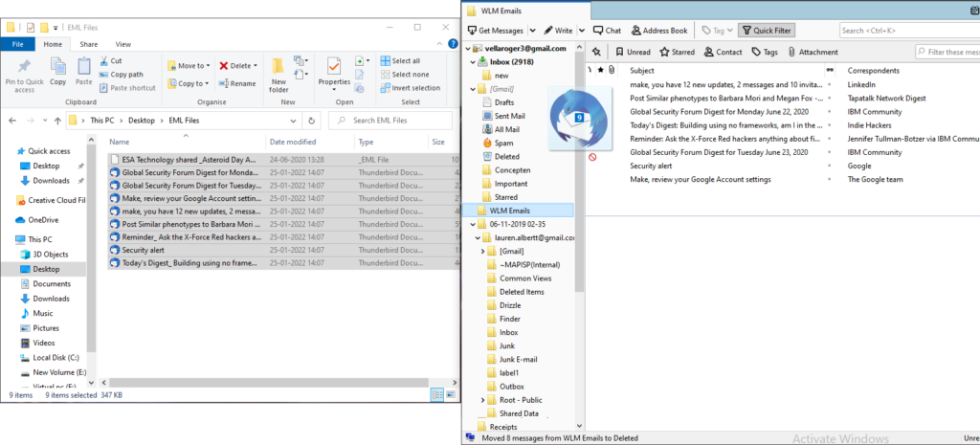
Task: Open the Delete dropdown arrow
Action: click(256, 66)
